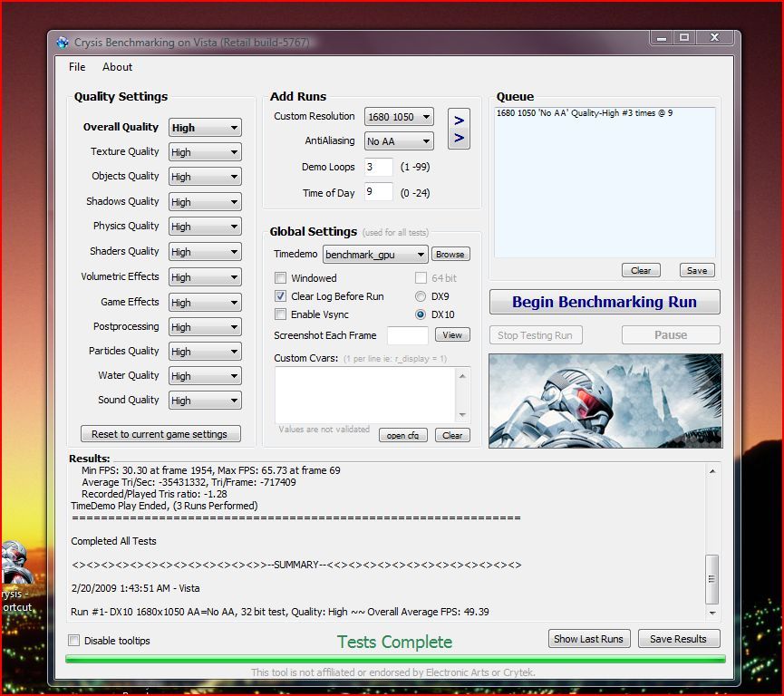Expand the Objects Quality dropdown
This screenshot has width=784, height=696.
[205, 177]
